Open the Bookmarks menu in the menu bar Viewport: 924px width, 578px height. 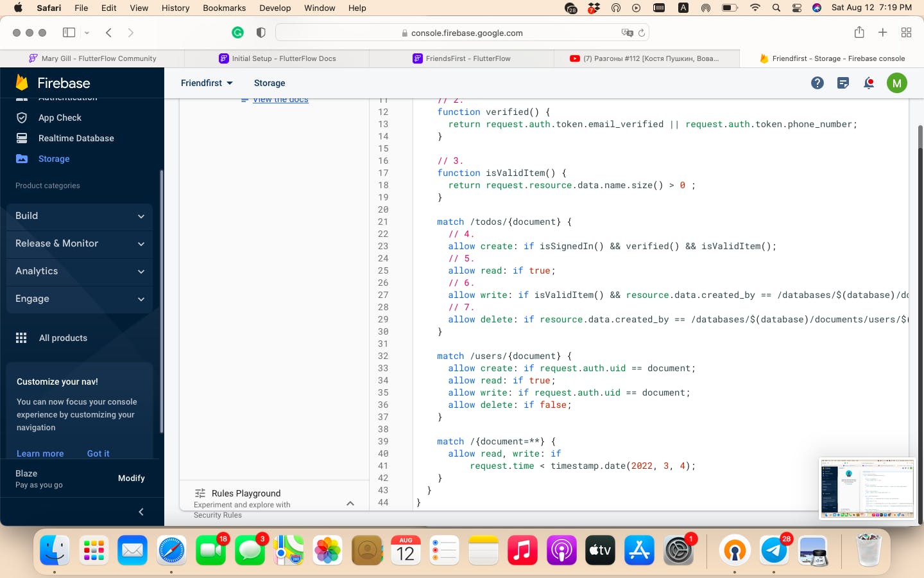(224, 8)
